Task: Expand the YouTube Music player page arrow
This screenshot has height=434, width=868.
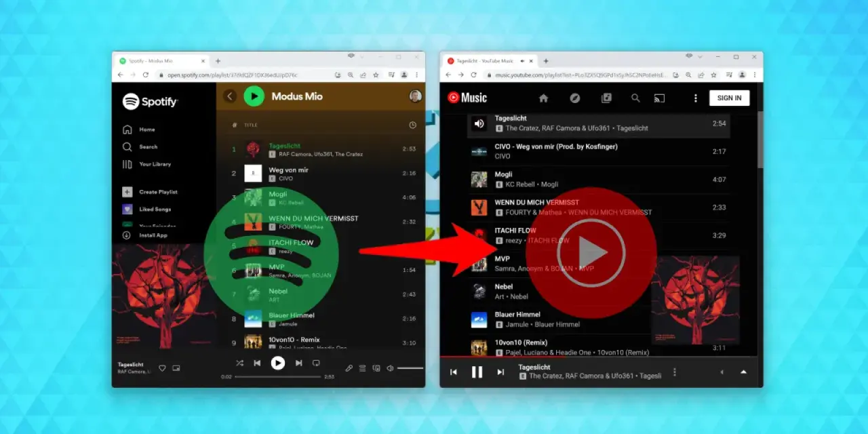Action: pyautogui.click(x=744, y=372)
